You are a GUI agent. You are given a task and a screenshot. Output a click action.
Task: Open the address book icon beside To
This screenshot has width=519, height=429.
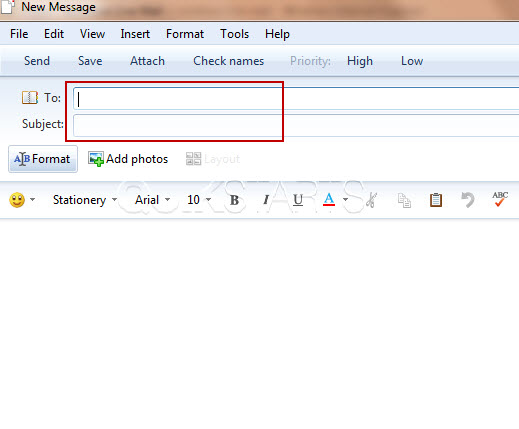30,98
